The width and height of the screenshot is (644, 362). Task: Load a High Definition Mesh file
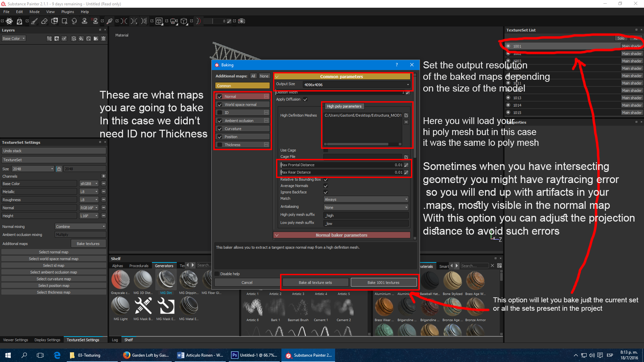coord(406,115)
